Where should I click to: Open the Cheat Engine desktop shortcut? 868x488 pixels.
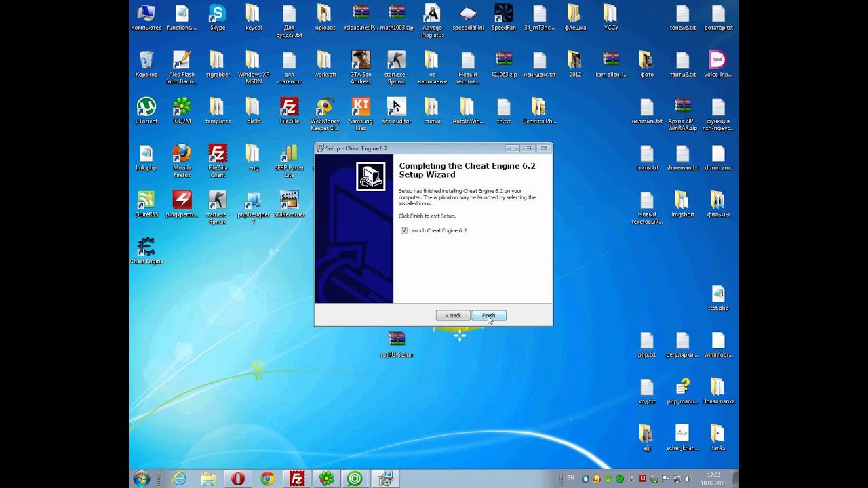146,251
